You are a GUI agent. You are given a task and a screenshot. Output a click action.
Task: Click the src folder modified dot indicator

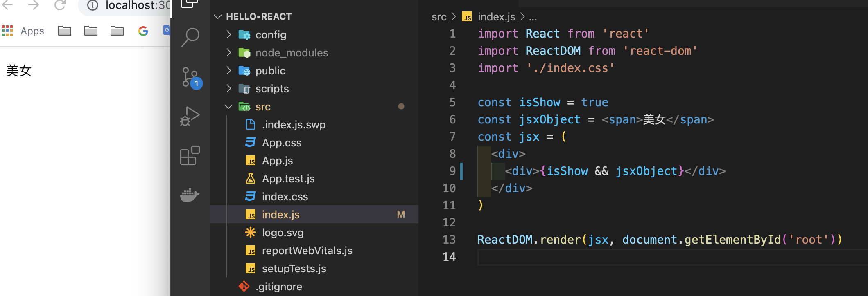pos(401,106)
